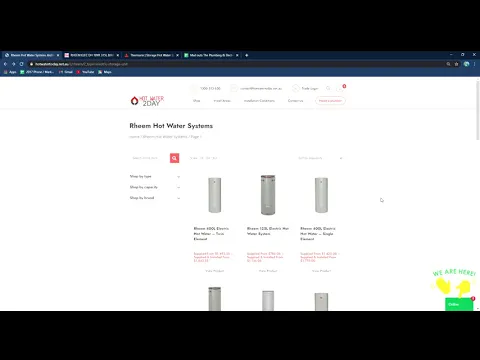Close the fourth browser tab
This screenshot has width=480, height=360.
(x=237, y=55)
